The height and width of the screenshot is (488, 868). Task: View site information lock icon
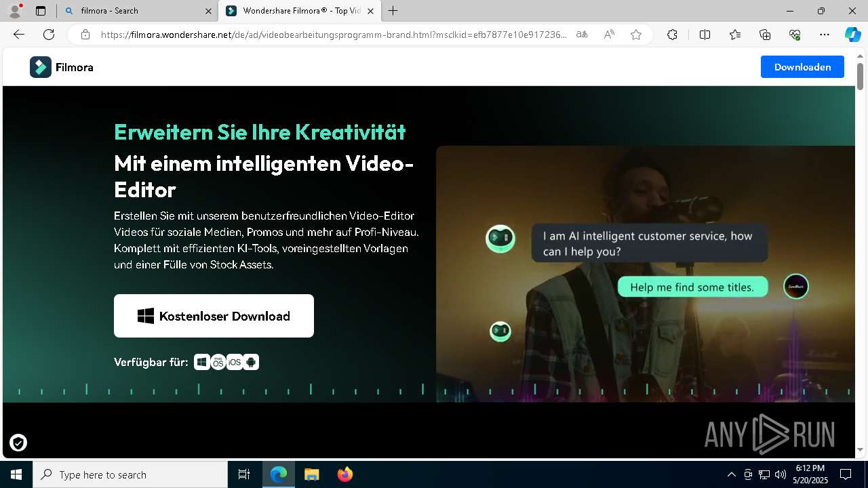85,35
